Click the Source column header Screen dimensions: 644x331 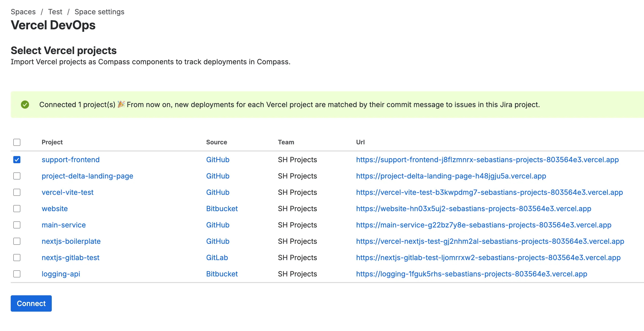pos(216,142)
